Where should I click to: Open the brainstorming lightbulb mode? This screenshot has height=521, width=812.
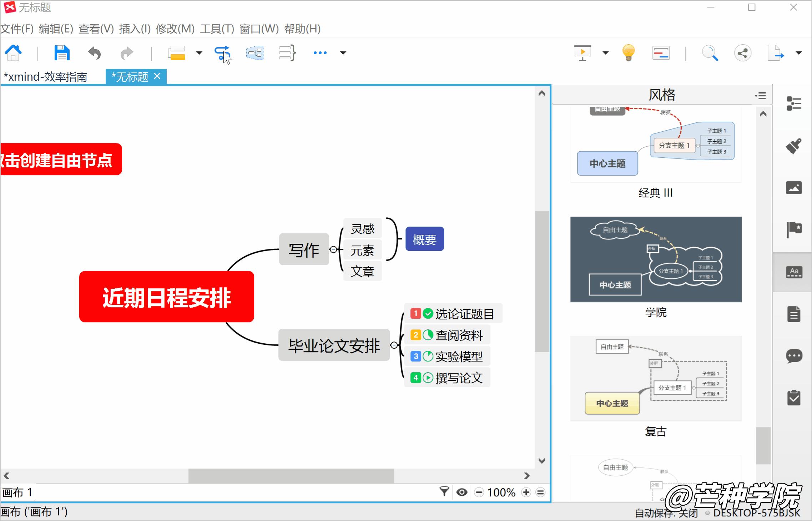coord(628,53)
